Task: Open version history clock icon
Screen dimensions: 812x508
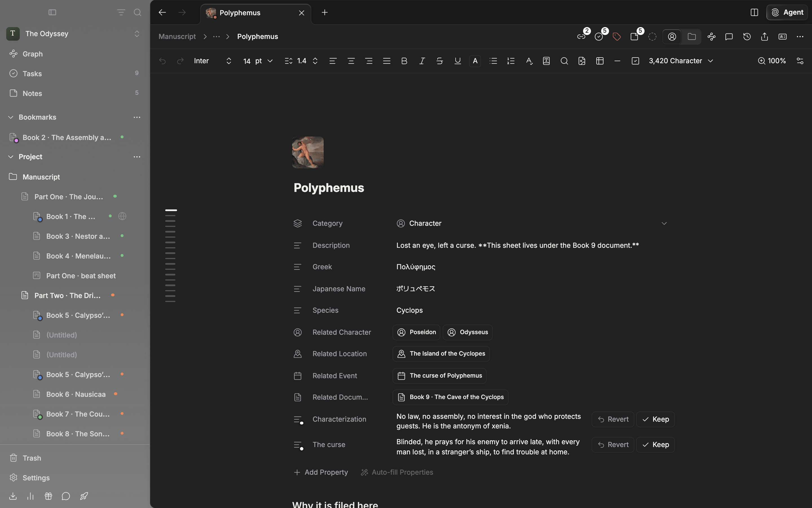Action: click(x=747, y=37)
